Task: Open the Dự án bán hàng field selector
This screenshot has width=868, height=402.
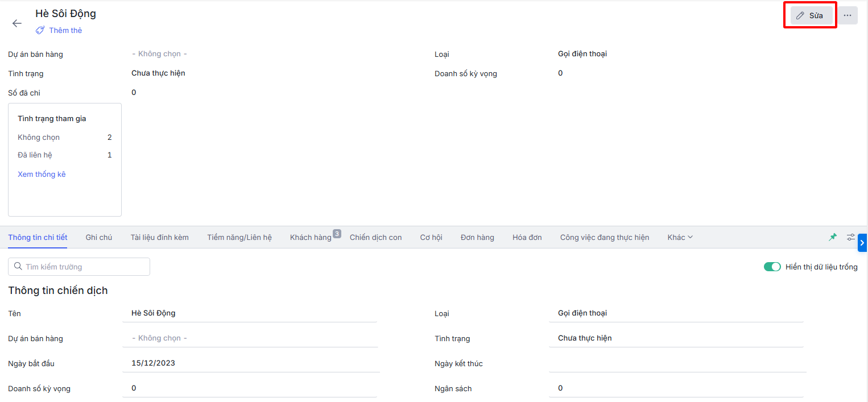Action: coord(250,338)
